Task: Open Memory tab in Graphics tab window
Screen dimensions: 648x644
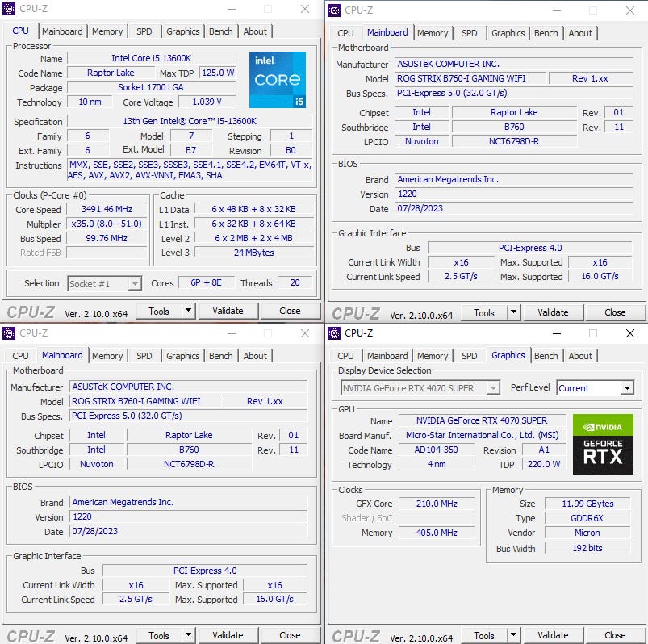Action: (x=433, y=356)
